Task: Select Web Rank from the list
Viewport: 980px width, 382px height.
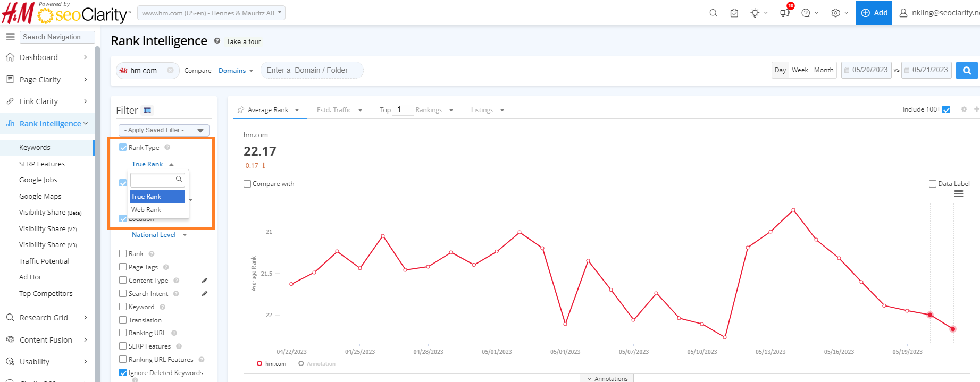Action: pyautogui.click(x=146, y=210)
